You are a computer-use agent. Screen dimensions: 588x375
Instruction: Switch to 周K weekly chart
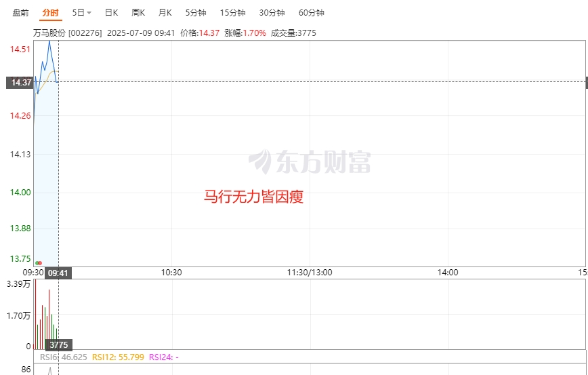[138, 13]
